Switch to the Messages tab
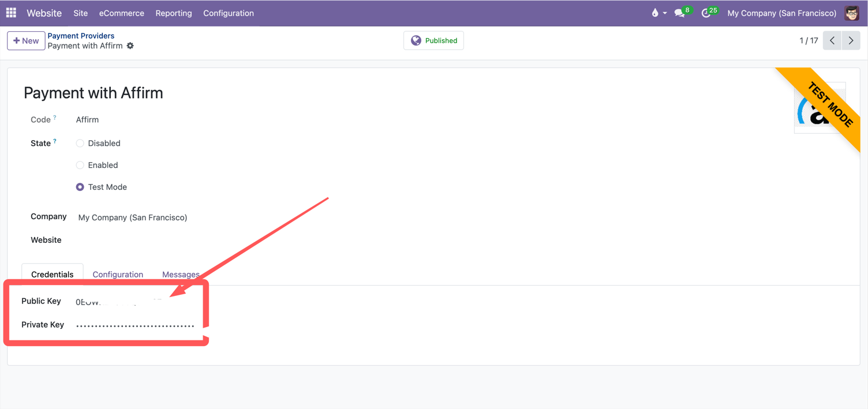The height and width of the screenshot is (409, 868). click(181, 275)
